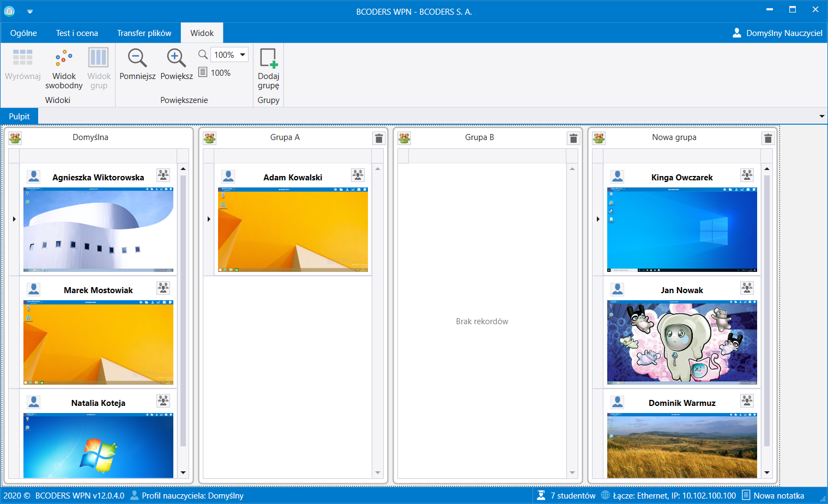Screen dimensions: 828x504
Task: Click the Grupa B group people icon
Action: tap(404, 138)
